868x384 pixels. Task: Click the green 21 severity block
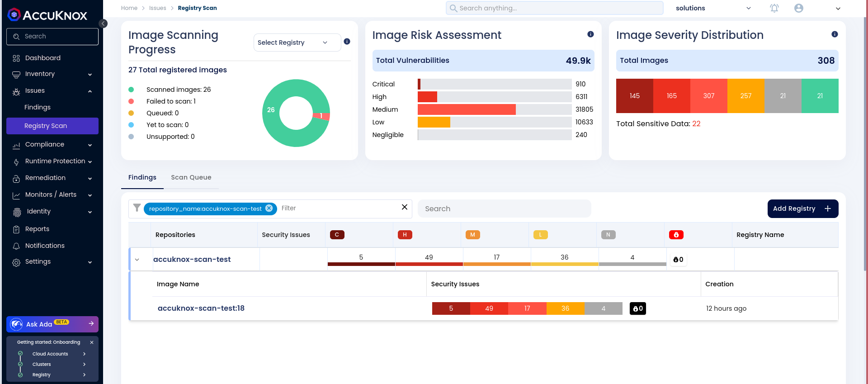click(x=820, y=96)
